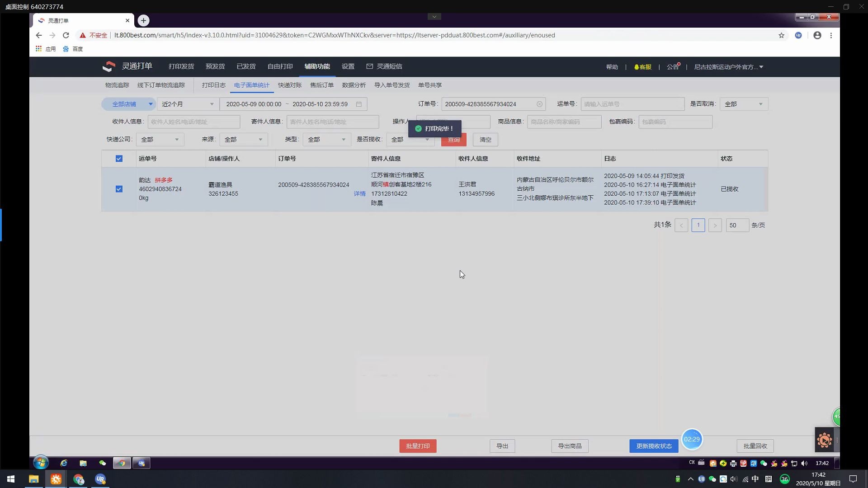Click 批量回收 button
This screenshot has width=868, height=488.
755,446
